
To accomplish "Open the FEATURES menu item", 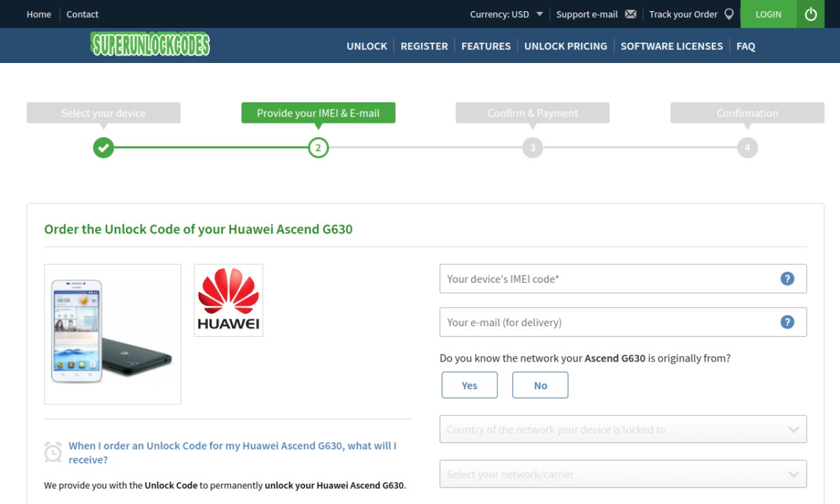I will [x=486, y=46].
